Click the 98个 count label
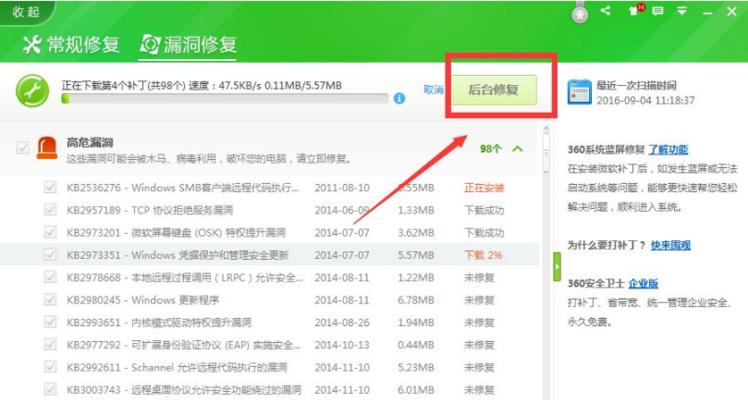 [490, 149]
